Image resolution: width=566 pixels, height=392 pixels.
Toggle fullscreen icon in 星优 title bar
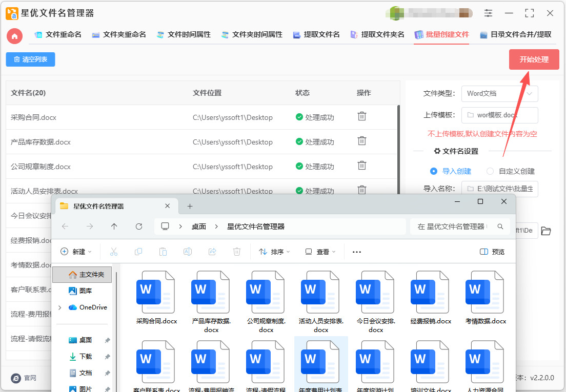click(529, 13)
